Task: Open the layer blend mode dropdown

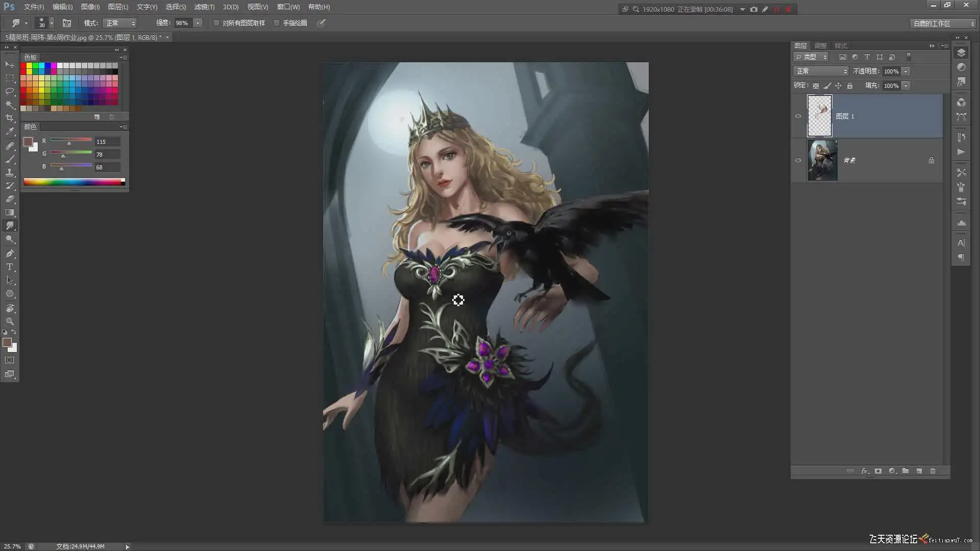Action: point(821,71)
